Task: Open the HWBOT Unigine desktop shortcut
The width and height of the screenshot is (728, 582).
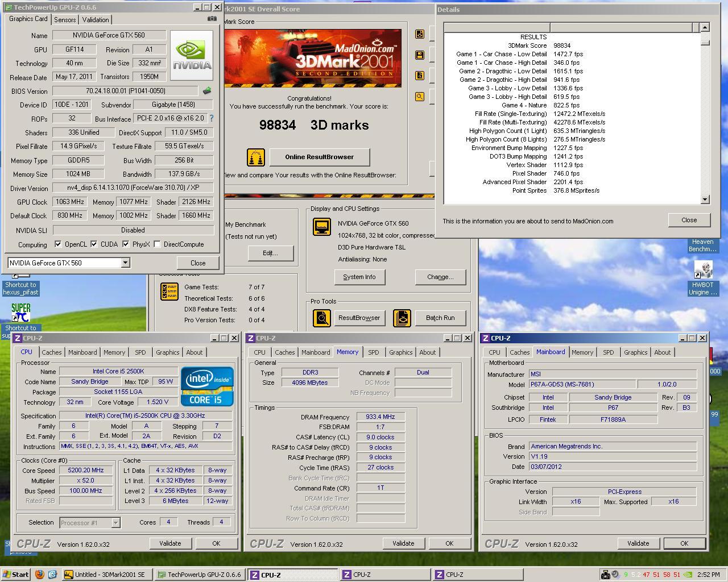Action: coord(703,278)
